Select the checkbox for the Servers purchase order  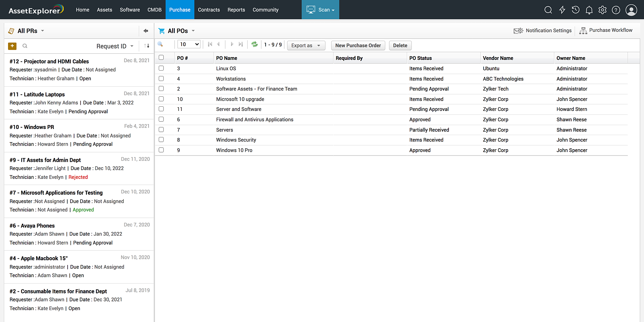pos(161,130)
